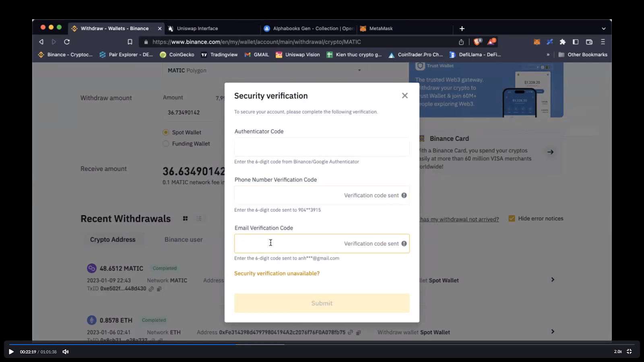
Task: Select the Spot Wallet radio option
Action: pos(166,132)
